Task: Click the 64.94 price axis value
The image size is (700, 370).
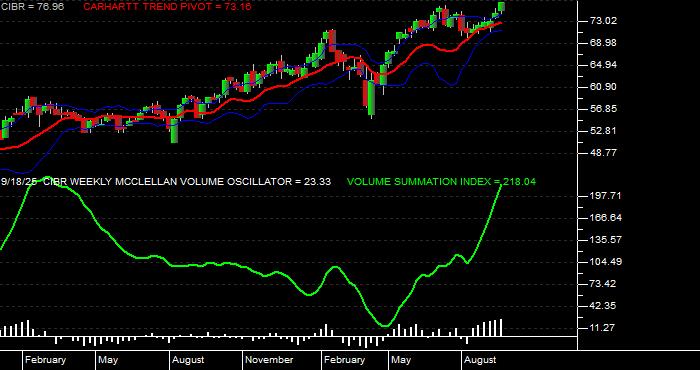Action: [x=603, y=65]
